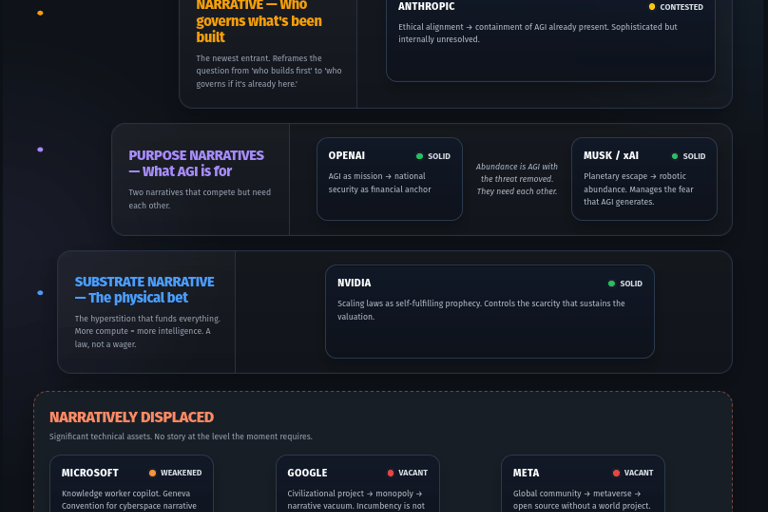Click the orange WEAKENED dot on Microsoft card
This screenshot has height=512, width=768.
tap(152, 473)
